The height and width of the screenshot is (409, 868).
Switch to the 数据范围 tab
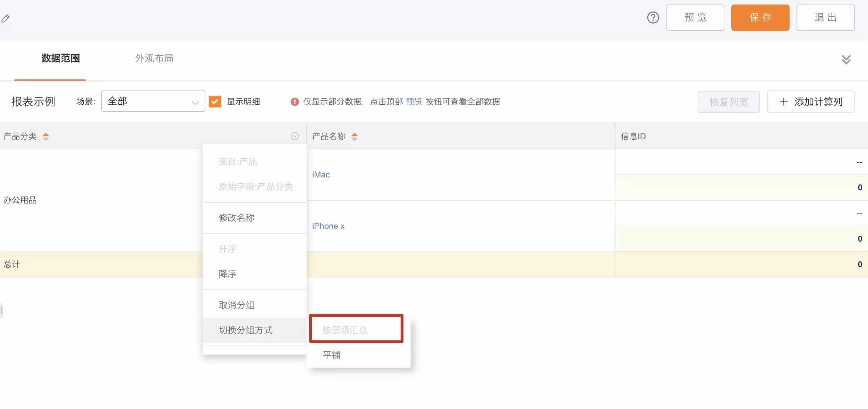(61, 58)
